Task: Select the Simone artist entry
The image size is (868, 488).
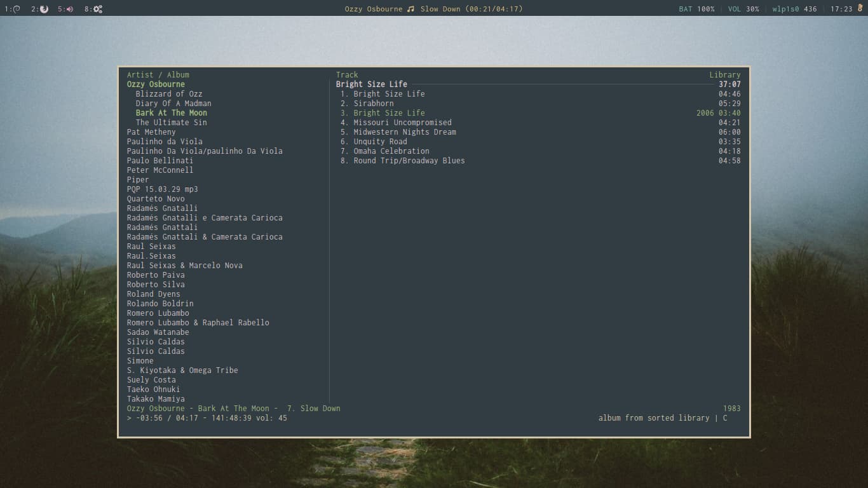Action: pyautogui.click(x=140, y=360)
